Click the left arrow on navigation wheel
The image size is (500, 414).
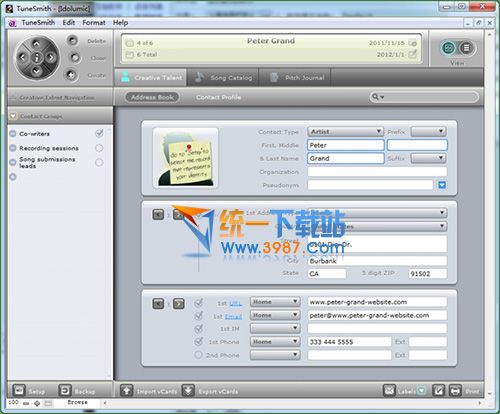coord(22,57)
